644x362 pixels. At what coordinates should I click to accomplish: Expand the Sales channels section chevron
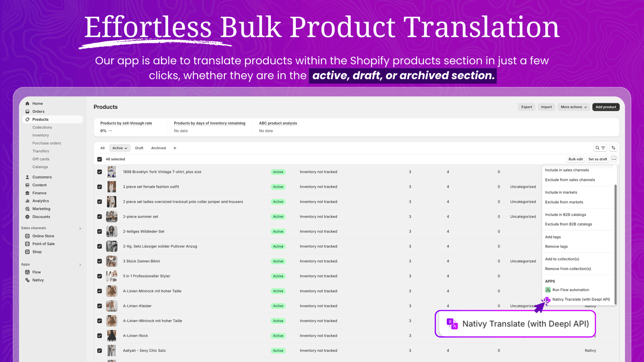click(80, 228)
